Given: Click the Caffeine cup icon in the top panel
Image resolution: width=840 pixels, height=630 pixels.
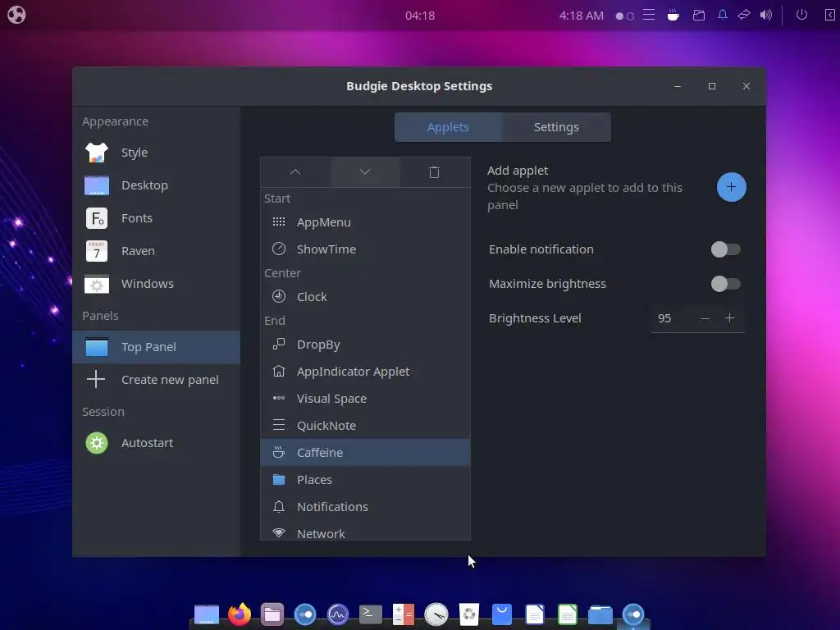Looking at the screenshot, I should tap(673, 15).
